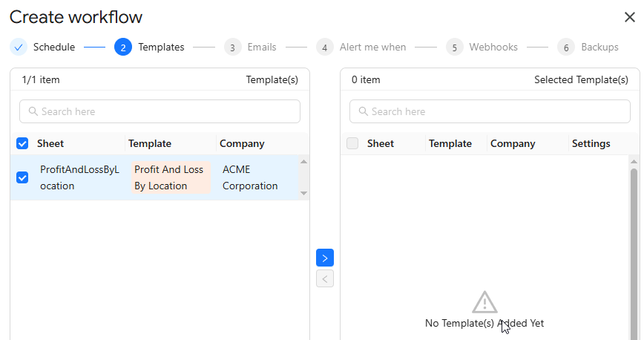
Task: Open the Webhooks step label
Action: pos(493,47)
